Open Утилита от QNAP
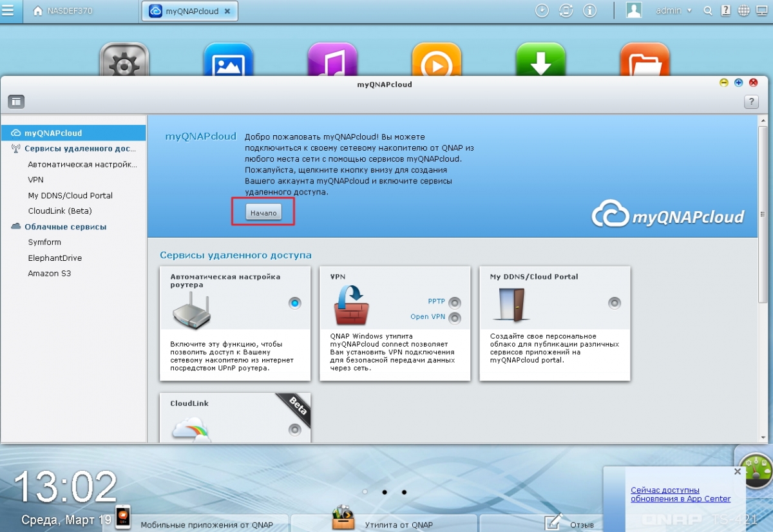The height and width of the screenshot is (532, 773). [385, 524]
